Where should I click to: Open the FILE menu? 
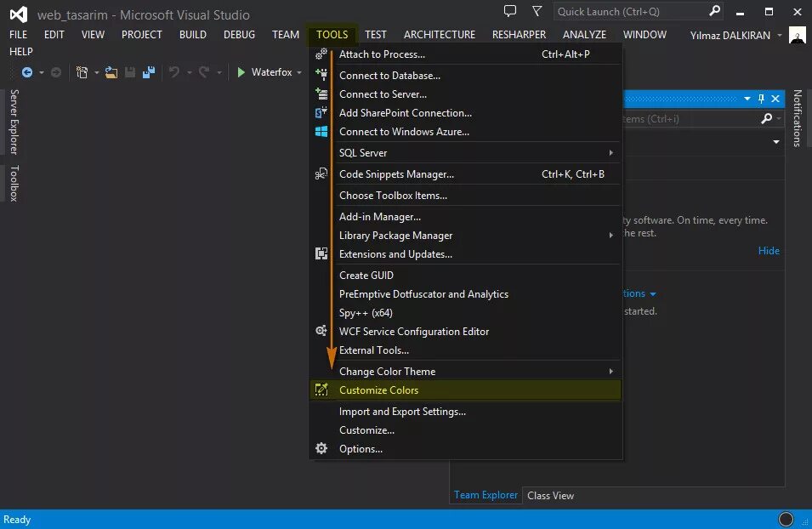pyautogui.click(x=19, y=35)
